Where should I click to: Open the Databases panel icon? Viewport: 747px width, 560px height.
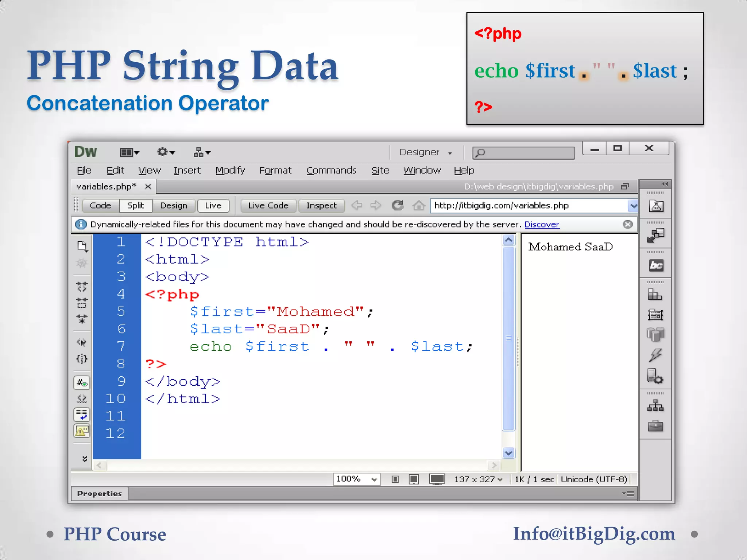coord(655,334)
